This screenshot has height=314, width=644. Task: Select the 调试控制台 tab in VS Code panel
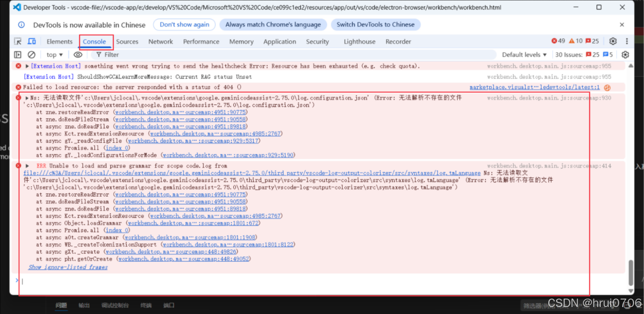tap(115, 306)
